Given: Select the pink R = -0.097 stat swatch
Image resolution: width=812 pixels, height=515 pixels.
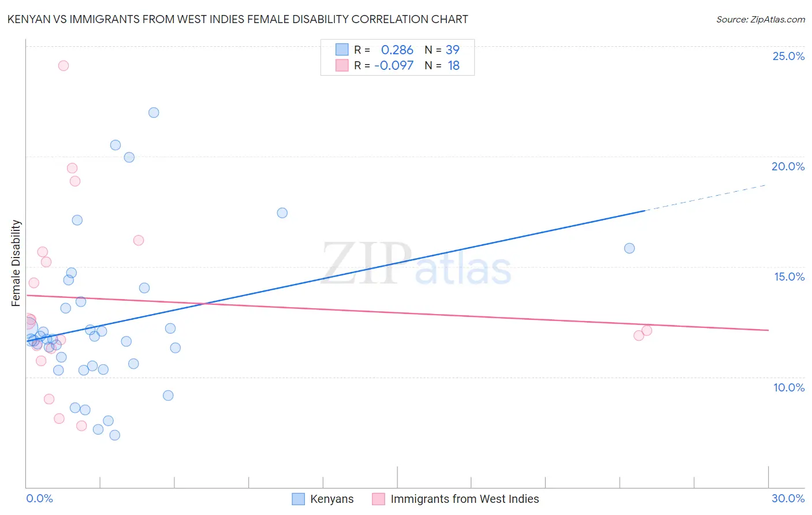Looking at the screenshot, I should (x=342, y=65).
